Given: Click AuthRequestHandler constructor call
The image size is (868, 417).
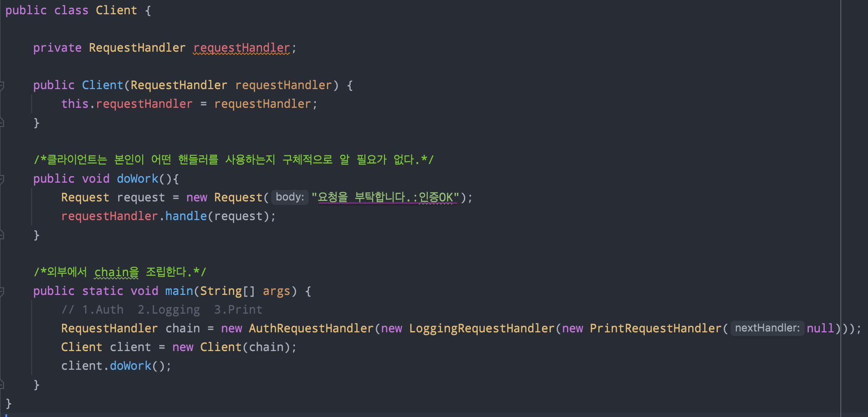Looking at the screenshot, I should [x=311, y=328].
